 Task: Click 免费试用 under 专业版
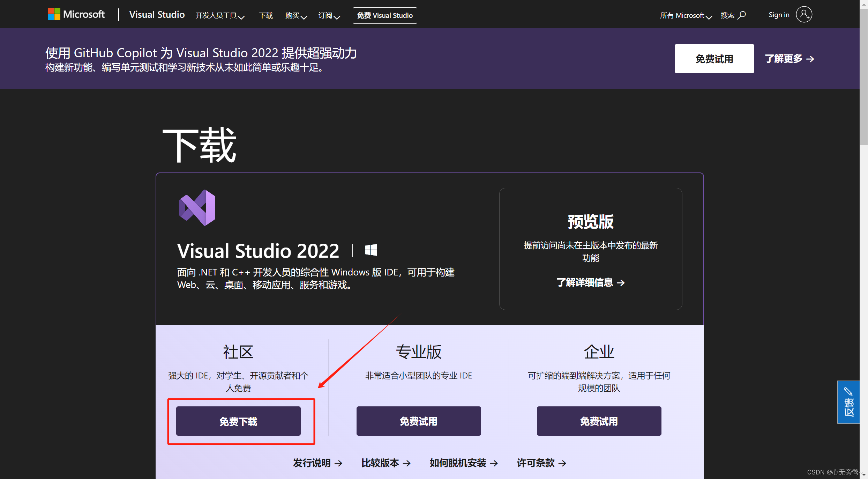coord(418,421)
